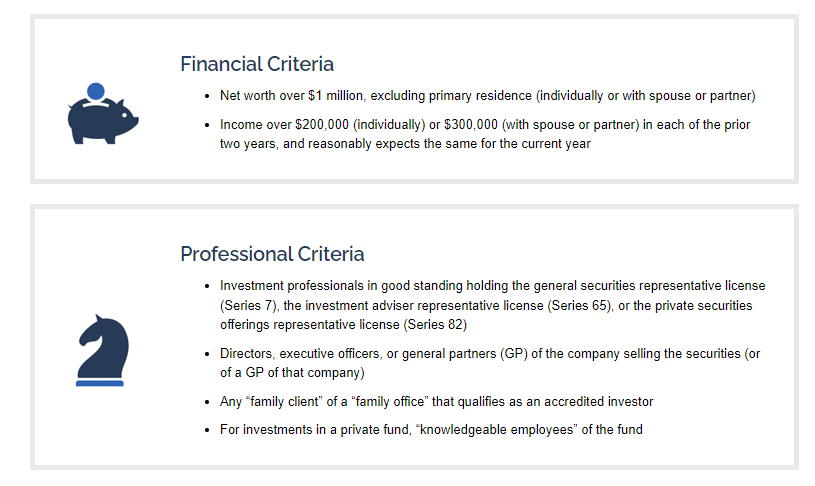
Task: Click the blue base under knight piece
Action: [x=100, y=384]
